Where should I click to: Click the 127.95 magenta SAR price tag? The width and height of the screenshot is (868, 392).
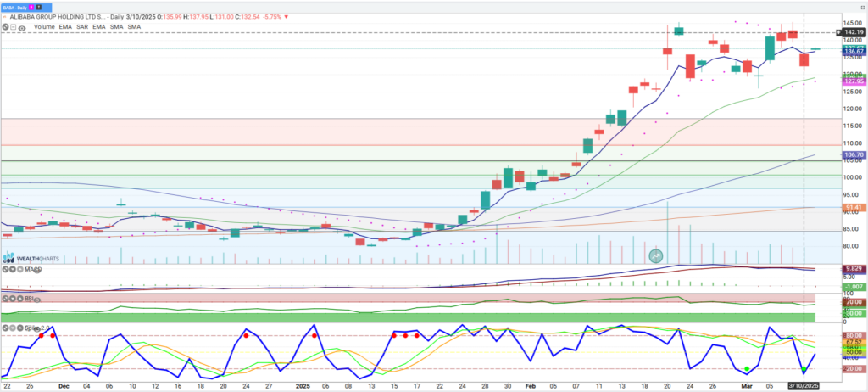(x=854, y=81)
